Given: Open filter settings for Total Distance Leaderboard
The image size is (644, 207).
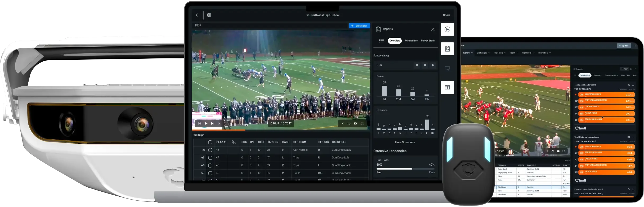Looking at the screenshot, I should (629, 137).
